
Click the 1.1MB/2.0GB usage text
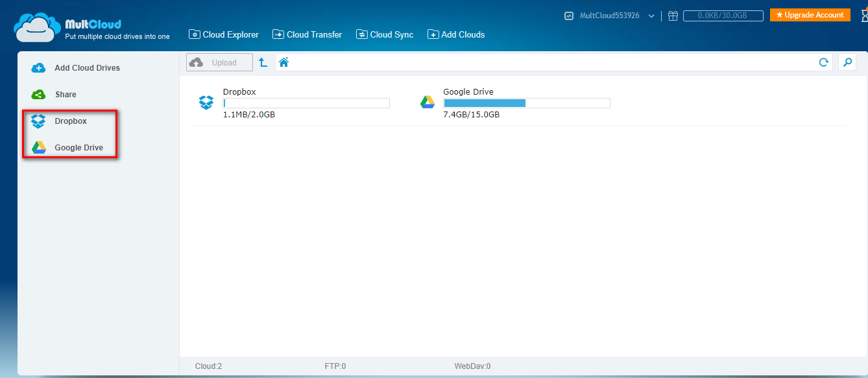[249, 115]
